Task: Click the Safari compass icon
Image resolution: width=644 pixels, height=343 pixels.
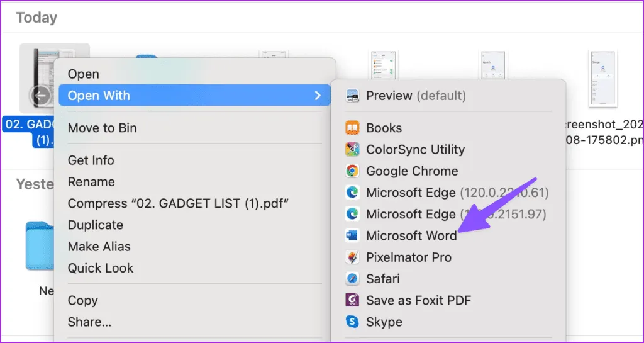Action: 352,279
